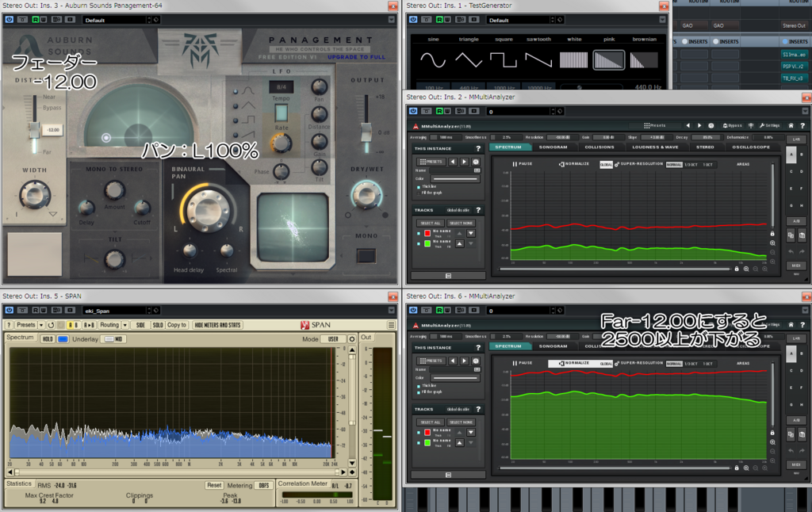Viewport: 812px width, 512px height.
Task: Toggle the Mono button in Panagement
Action: click(366, 255)
